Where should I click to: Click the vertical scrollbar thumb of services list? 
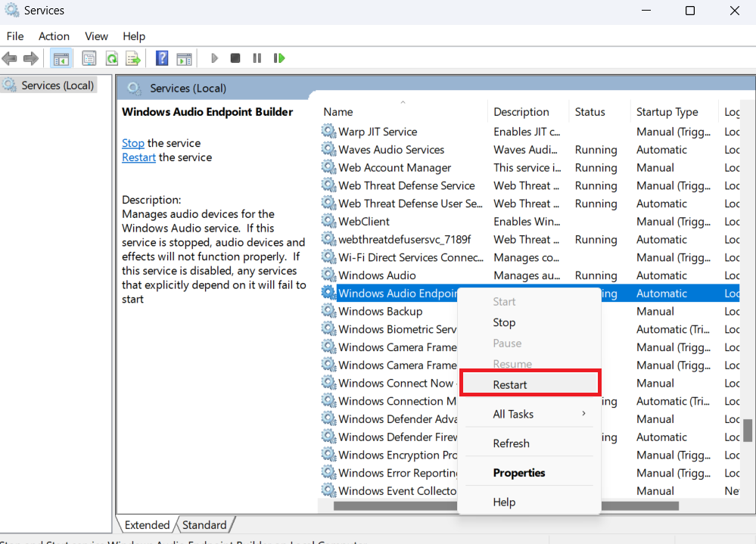748,430
